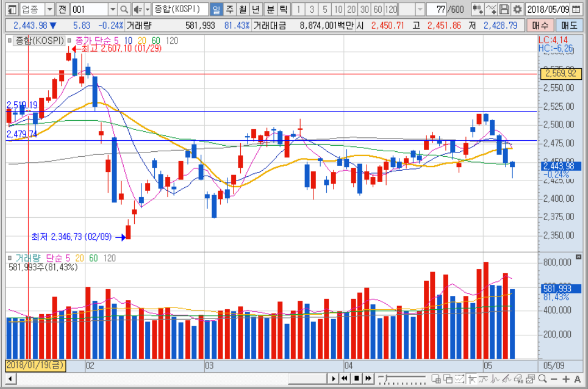Click the candlestick chart-type icon with the down arrow
This screenshot has width=588, height=389.
[478, 9]
